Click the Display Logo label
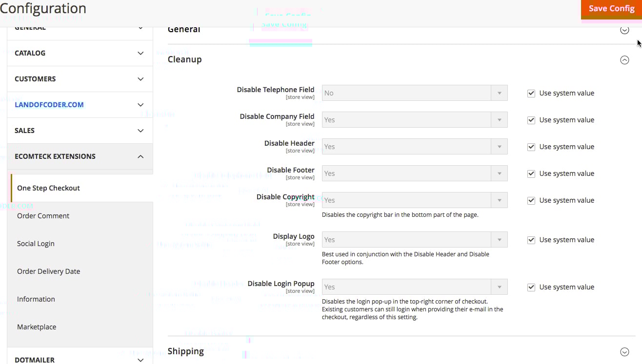Screen dimensions: 642x364 [x=294, y=236]
